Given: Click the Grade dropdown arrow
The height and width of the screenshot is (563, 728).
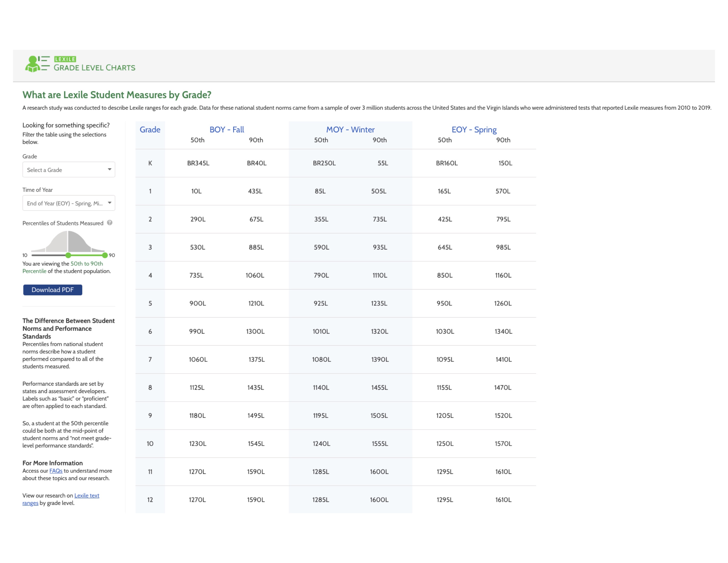Looking at the screenshot, I should click(x=109, y=170).
